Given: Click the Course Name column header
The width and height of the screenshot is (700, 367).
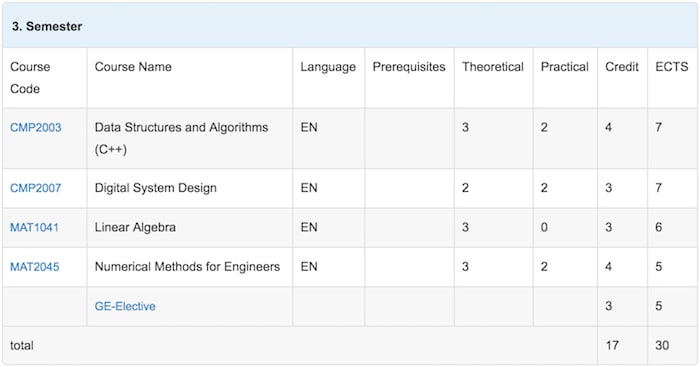Looking at the screenshot, I should [133, 67].
